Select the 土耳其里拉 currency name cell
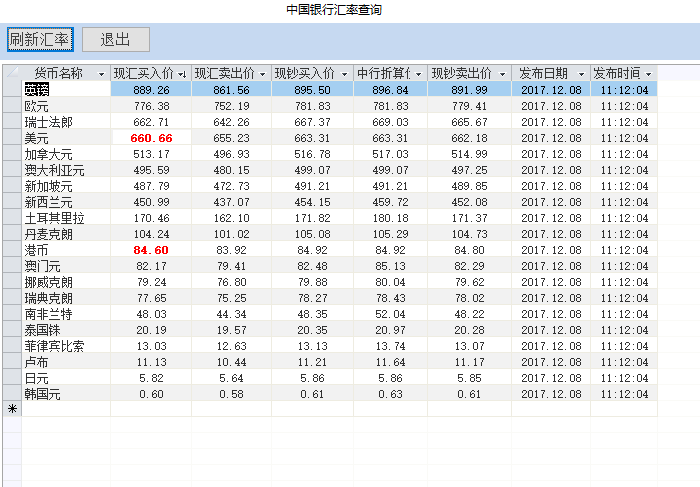The image size is (700, 487). [66, 218]
